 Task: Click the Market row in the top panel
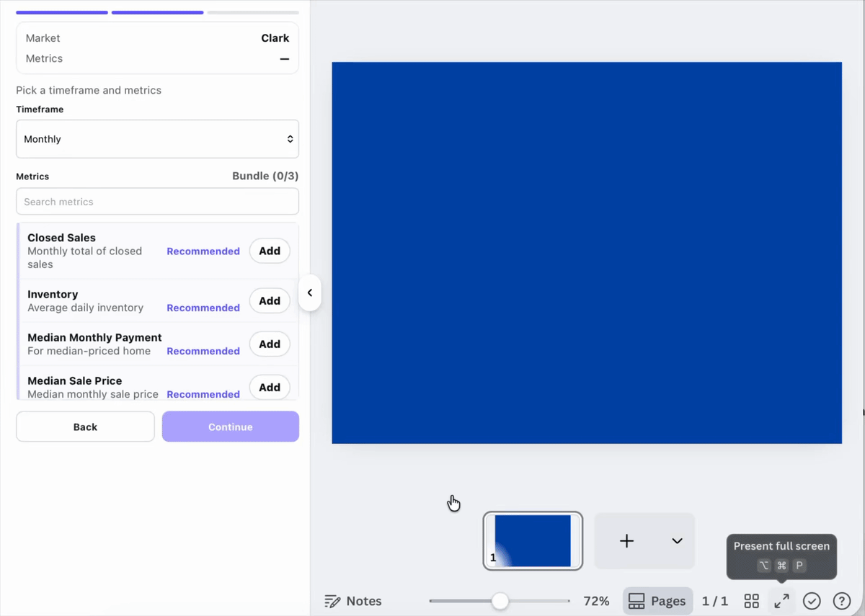(x=157, y=37)
